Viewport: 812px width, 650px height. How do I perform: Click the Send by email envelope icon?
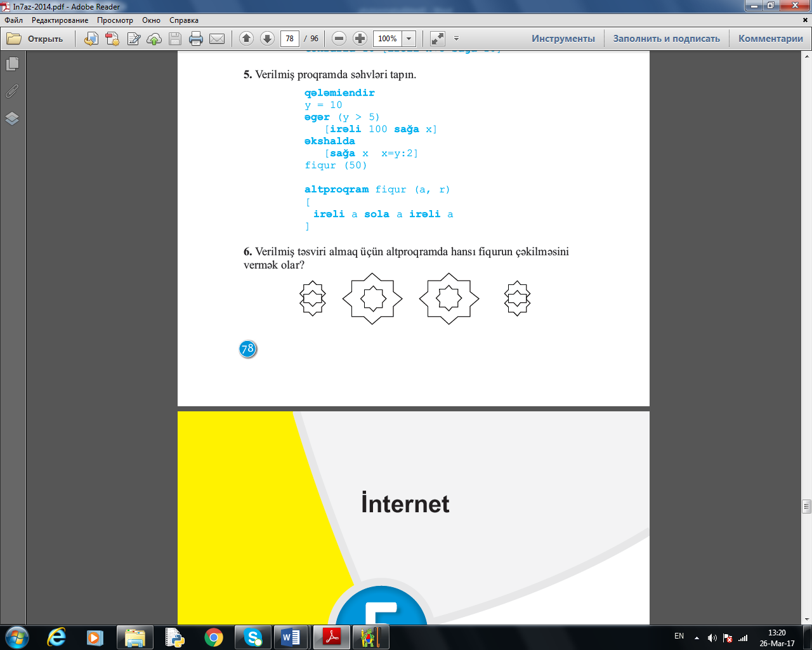217,39
